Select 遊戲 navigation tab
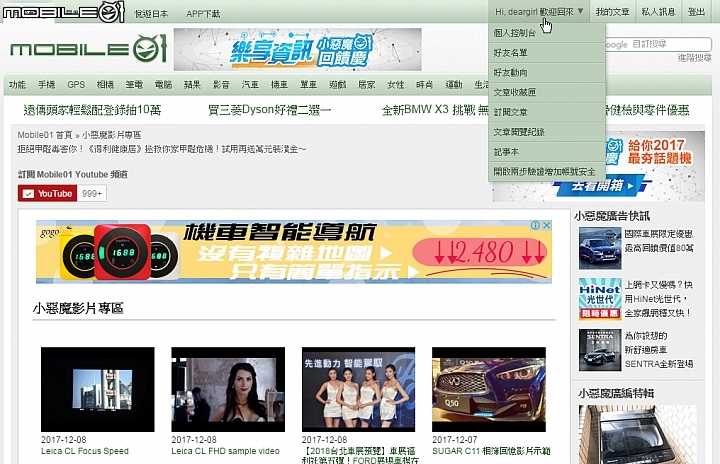 click(338, 85)
